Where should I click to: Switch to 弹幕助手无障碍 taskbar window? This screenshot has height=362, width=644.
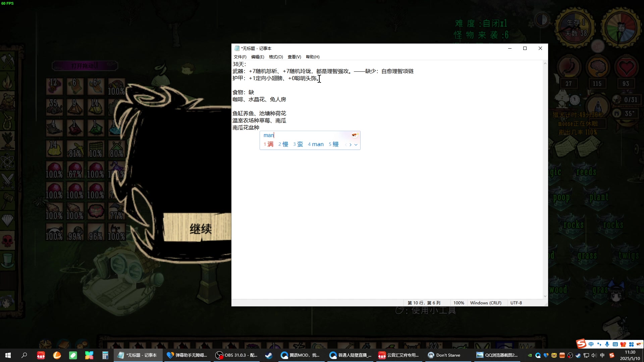point(187,355)
